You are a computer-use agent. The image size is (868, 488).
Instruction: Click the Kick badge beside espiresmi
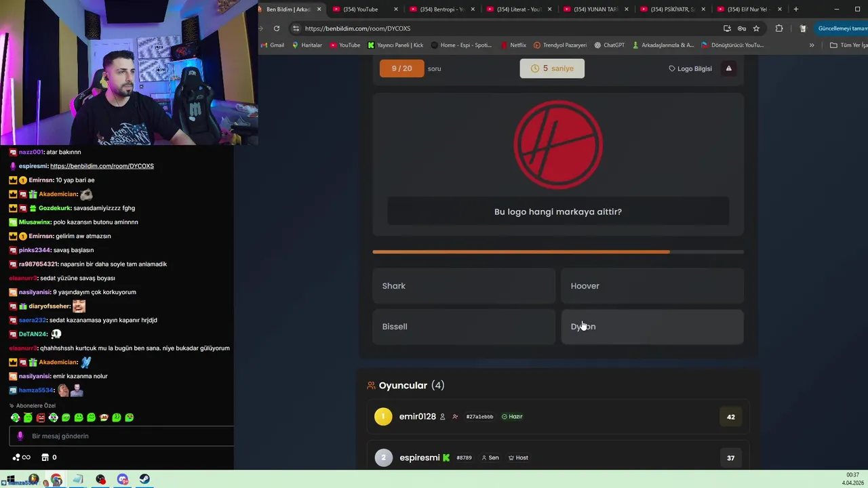(446, 458)
